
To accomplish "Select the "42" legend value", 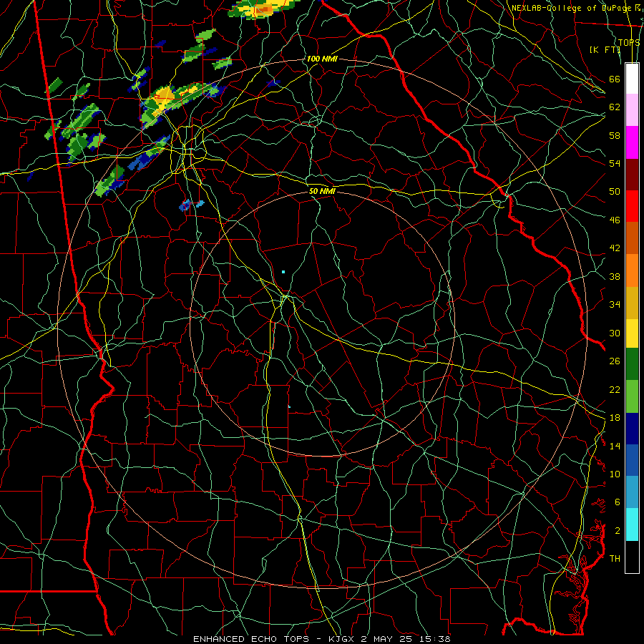I will click(x=615, y=248).
